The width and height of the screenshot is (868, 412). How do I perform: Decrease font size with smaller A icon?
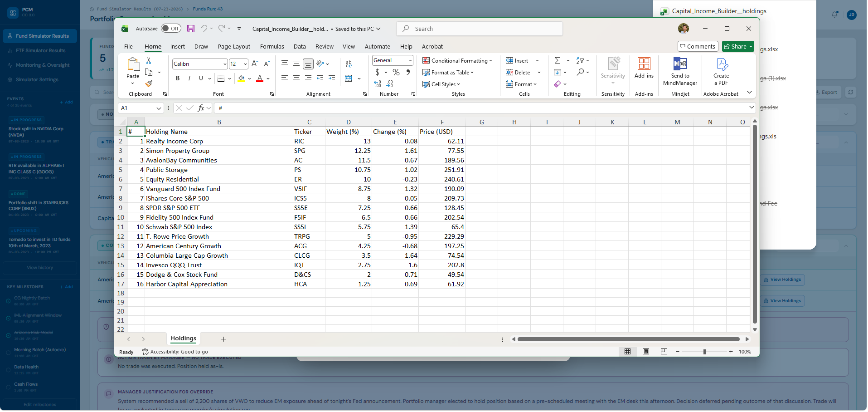tap(267, 64)
